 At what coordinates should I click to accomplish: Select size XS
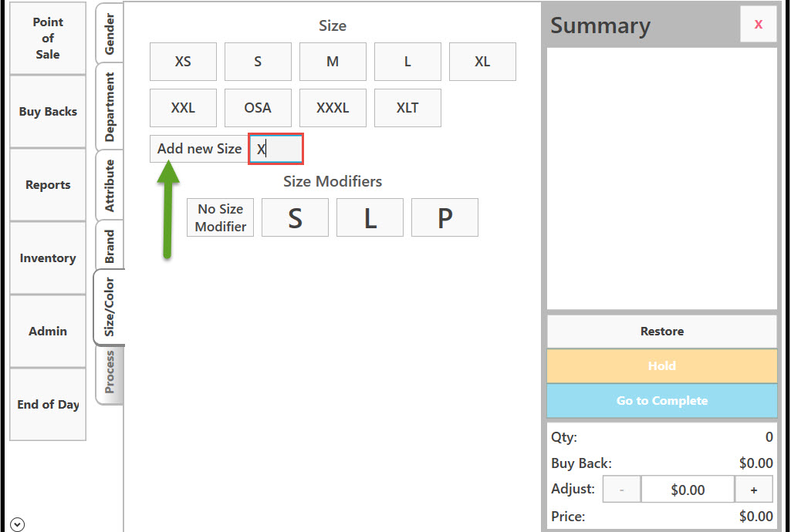click(x=183, y=62)
